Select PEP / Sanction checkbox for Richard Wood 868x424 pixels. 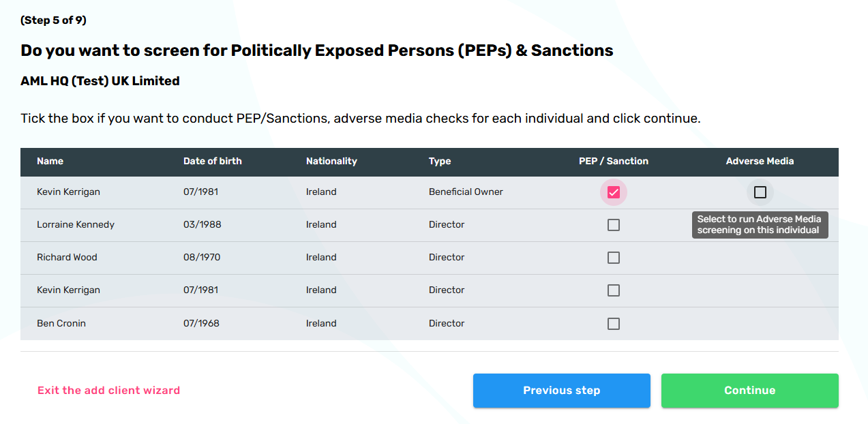(614, 258)
